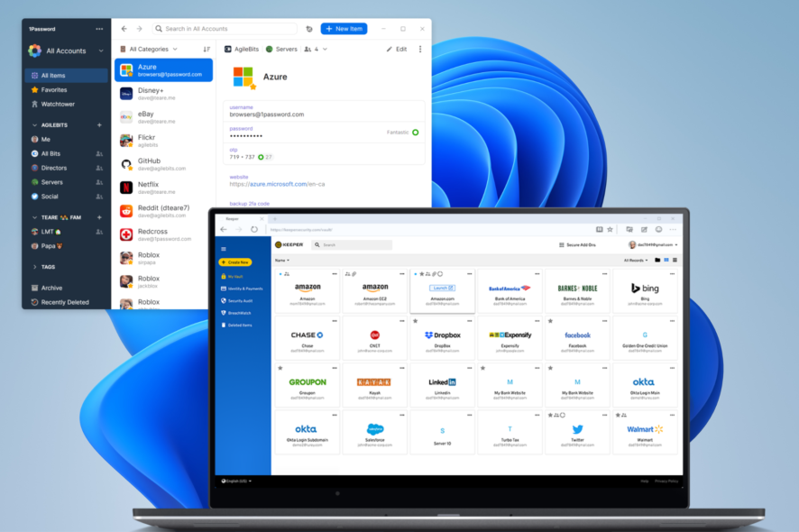This screenshot has width=799, height=532.
Task: Open Keeper's hamburger menu
Action: 223,249
